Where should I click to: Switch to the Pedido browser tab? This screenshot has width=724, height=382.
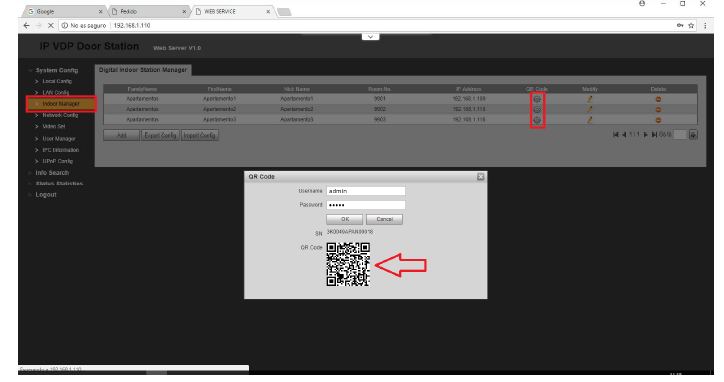point(148,12)
